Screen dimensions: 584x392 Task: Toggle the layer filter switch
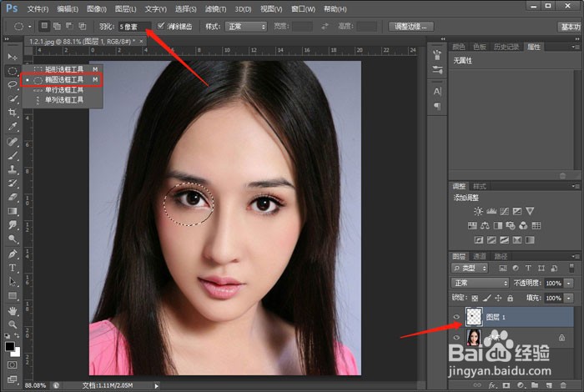coord(571,268)
